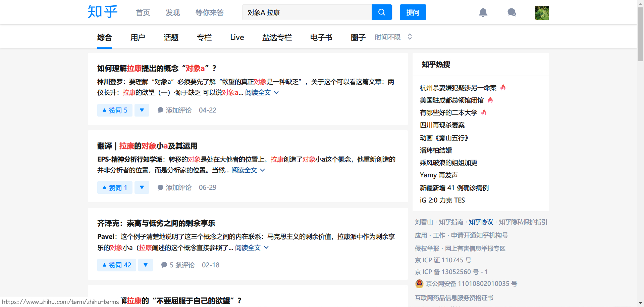Click the page vertical scrollbar thumb
This screenshot has width=644, height=307.
tap(640, 34)
